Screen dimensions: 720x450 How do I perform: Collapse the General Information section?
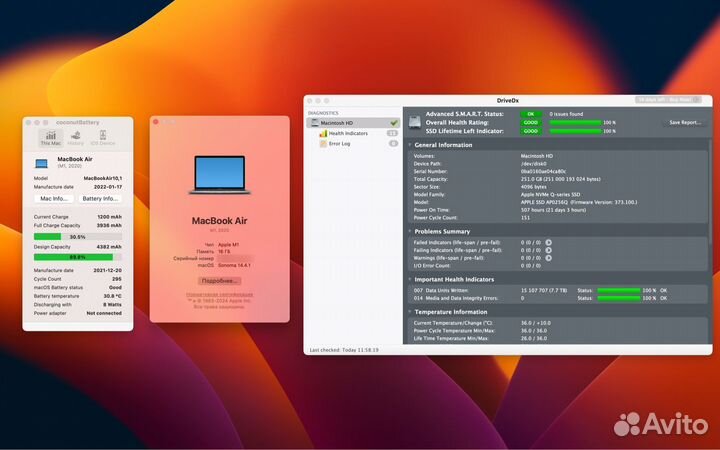coord(407,145)
